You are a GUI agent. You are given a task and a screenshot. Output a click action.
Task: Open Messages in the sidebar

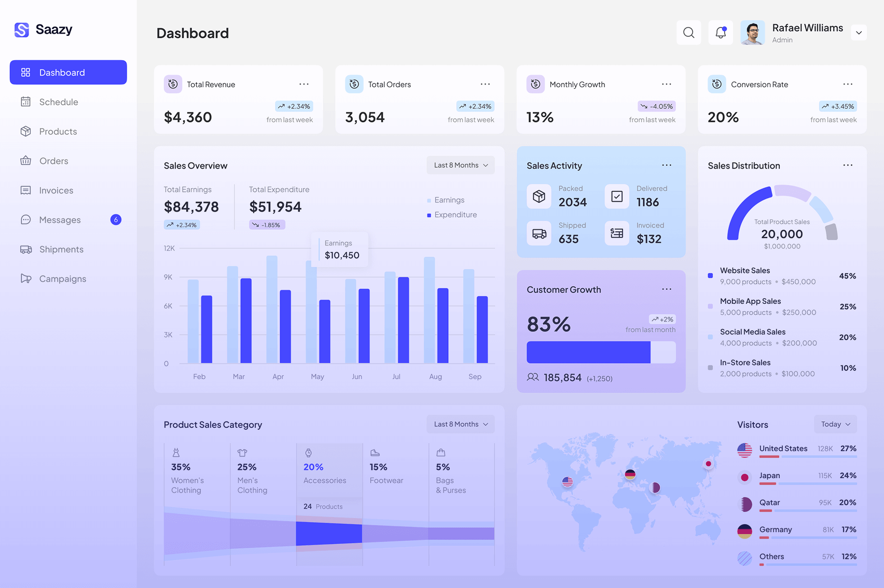[x=60, y=220]
